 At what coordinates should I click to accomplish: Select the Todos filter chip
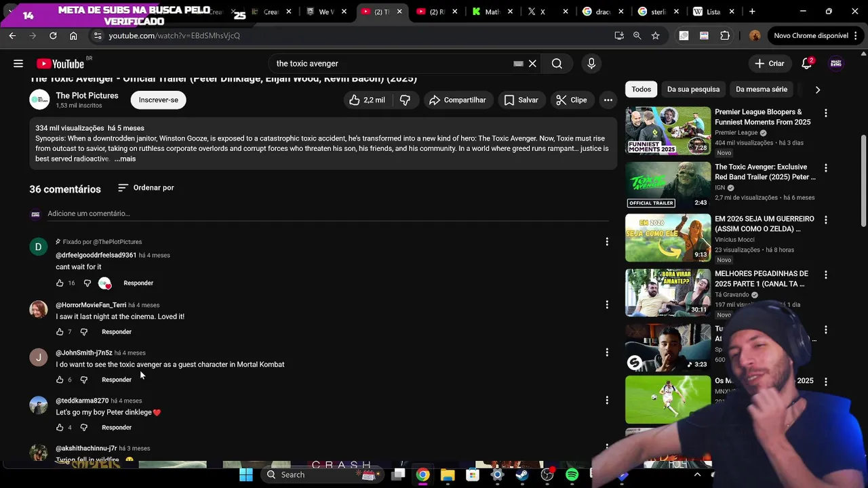641,89
